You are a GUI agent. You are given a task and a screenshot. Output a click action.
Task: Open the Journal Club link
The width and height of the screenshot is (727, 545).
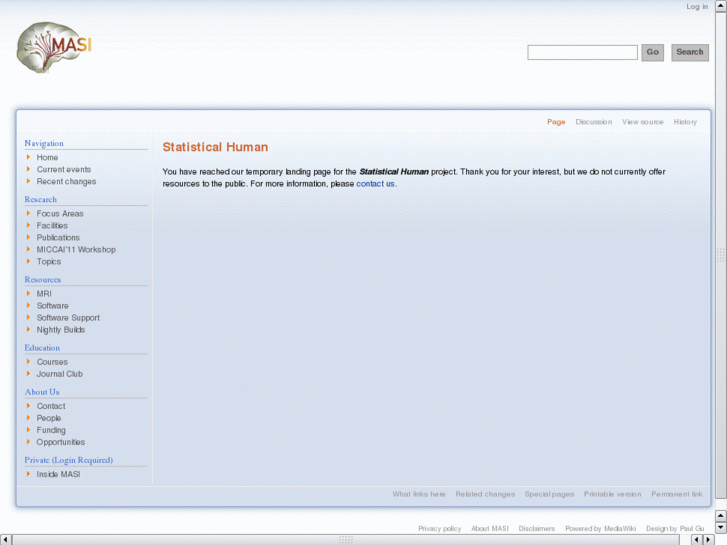click(x=59, y=374)
